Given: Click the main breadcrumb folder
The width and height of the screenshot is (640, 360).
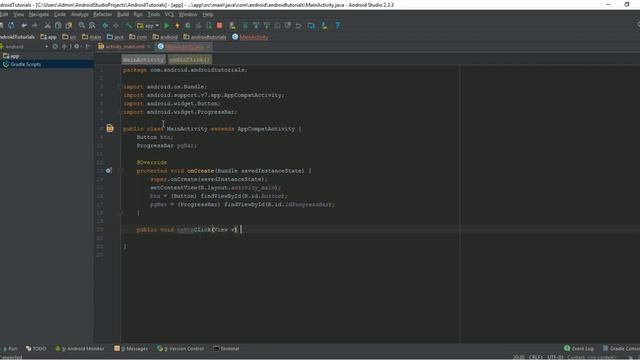Looking at the screenshot, I should 91,37.
